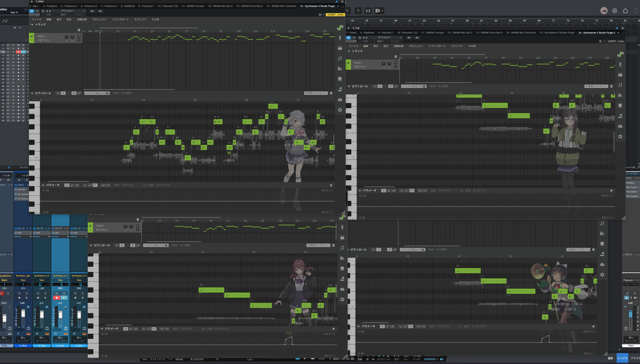Open settings gear in V_Top sidebar
Image resolution: width=640 pixels, height=364 pixels.
point(620,136)
